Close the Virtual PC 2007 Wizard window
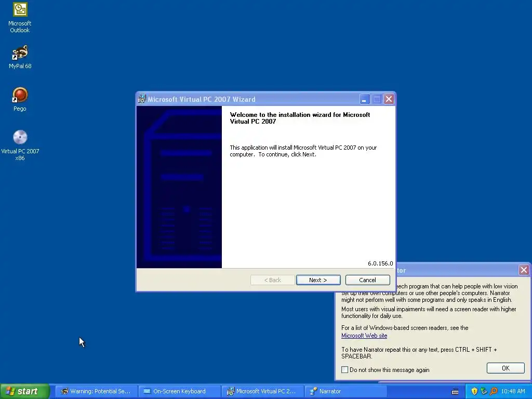This screenshot has height=399, width=532. click(389, 99)
